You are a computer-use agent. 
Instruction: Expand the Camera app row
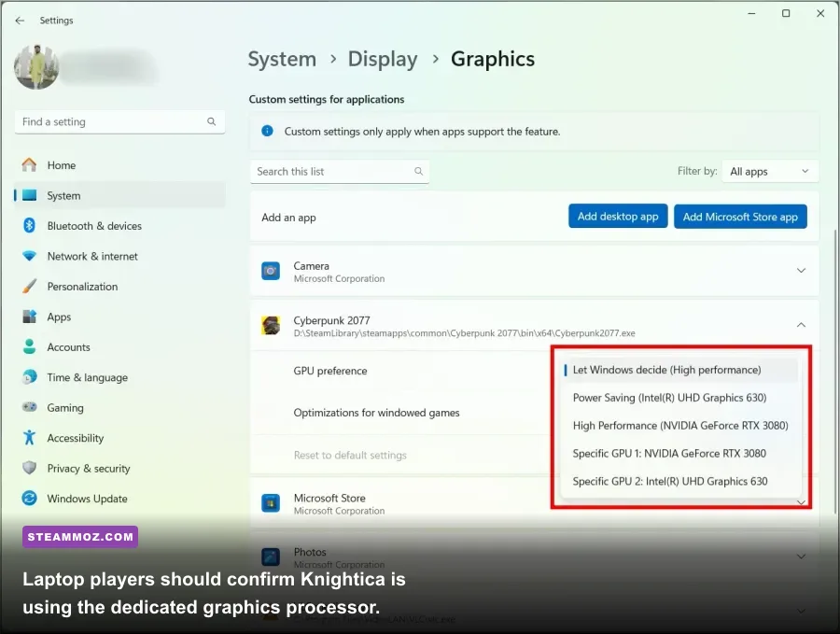(801, 271)
